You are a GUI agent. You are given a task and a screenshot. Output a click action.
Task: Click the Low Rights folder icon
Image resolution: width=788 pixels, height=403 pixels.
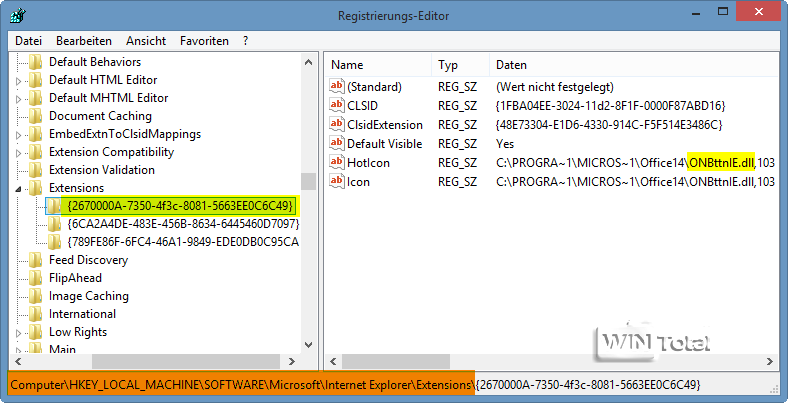tap(35, 332)
